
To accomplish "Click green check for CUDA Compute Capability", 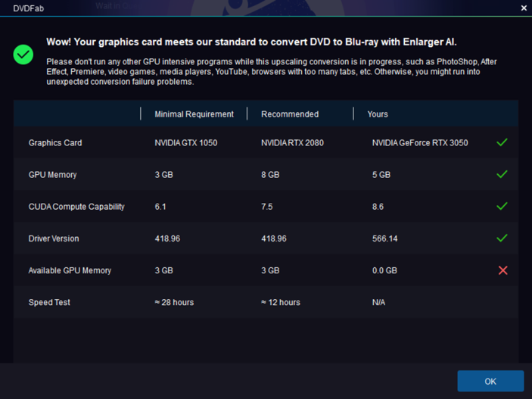I will [x=502, y=206].
